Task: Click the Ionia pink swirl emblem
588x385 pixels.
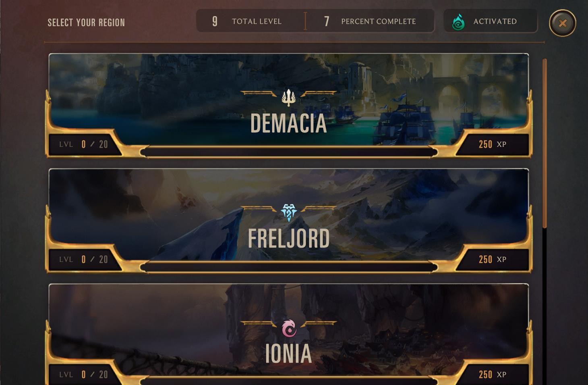Action: coord(289,328)
